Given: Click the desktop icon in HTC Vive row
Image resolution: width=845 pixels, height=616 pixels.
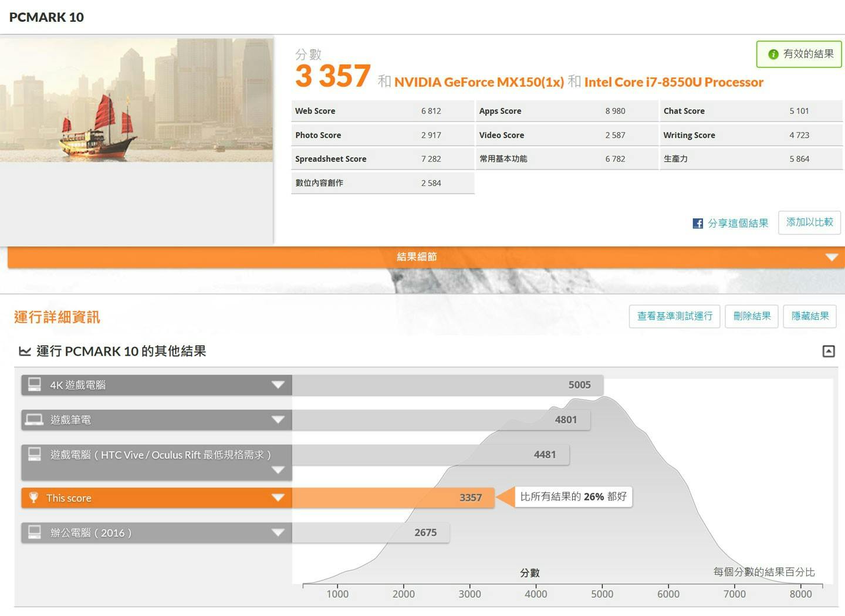Looking at the screenshot, I should (35, 455).
